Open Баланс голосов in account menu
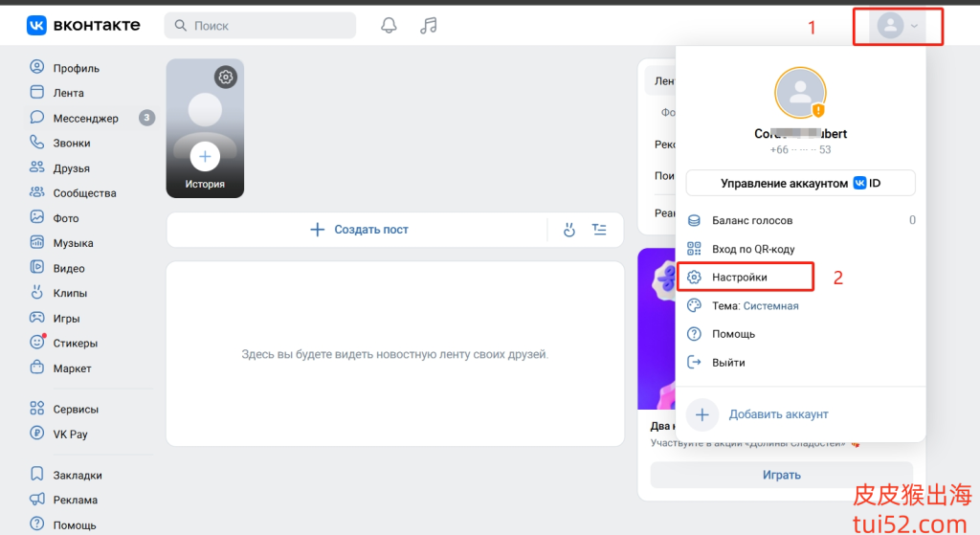This screenshot has height=535, width=980. pyautogui.click(x=751, y=220)
